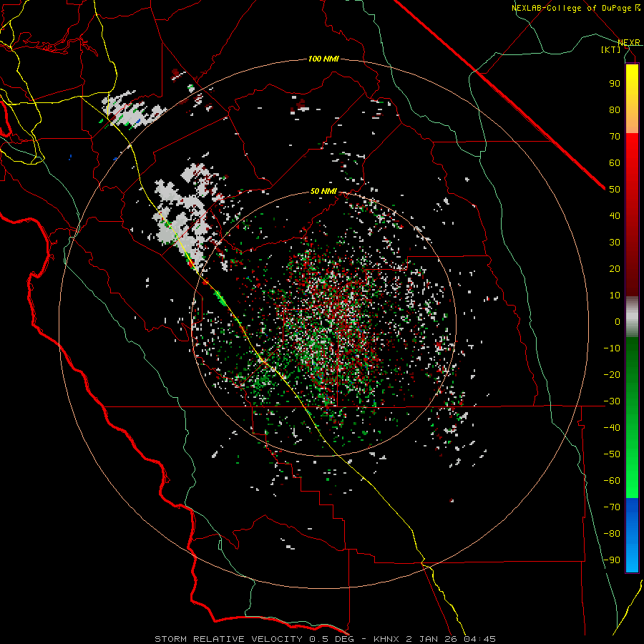Viewport: 644px width, 644px height.
Task: Click the -60 value on the velocity scale
Action: pos(612,481)
